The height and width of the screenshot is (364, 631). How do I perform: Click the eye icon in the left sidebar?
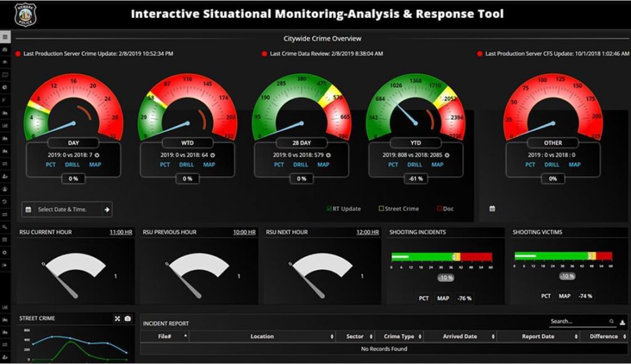5,62
